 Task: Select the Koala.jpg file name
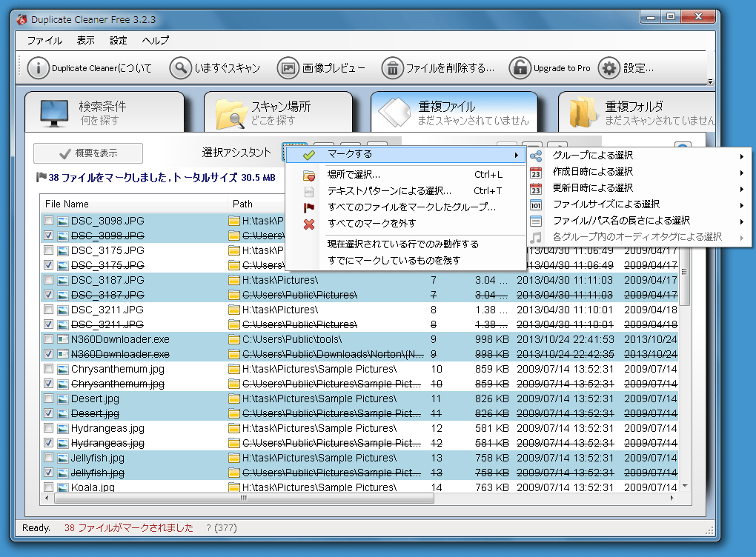[x=93, y=487]
